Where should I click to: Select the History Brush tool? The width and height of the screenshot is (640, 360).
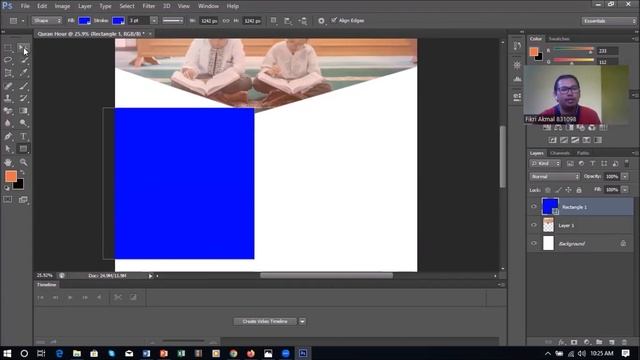(23, 98)
